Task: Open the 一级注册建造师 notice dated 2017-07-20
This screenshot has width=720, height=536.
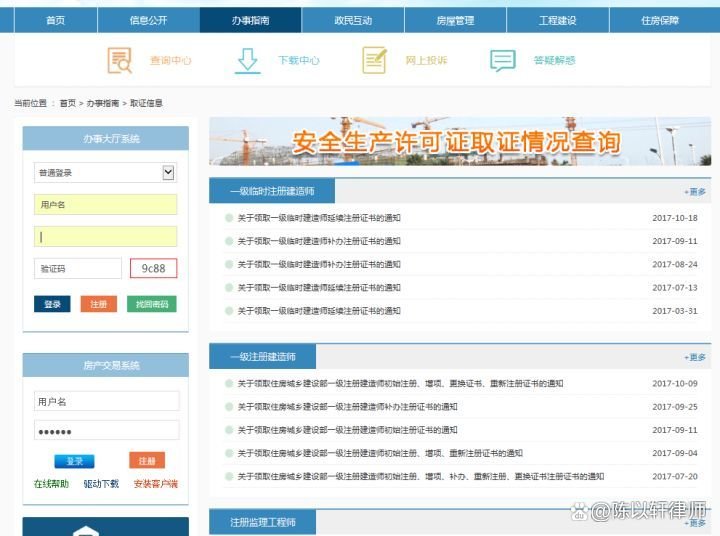Action: click(421, 476)
